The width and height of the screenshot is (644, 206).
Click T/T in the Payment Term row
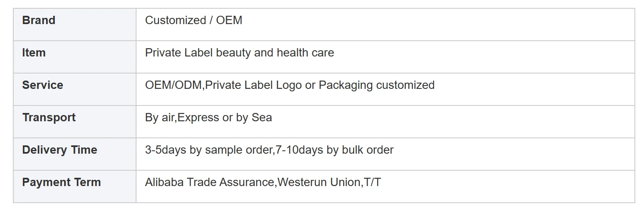click(x=371, y=182)
